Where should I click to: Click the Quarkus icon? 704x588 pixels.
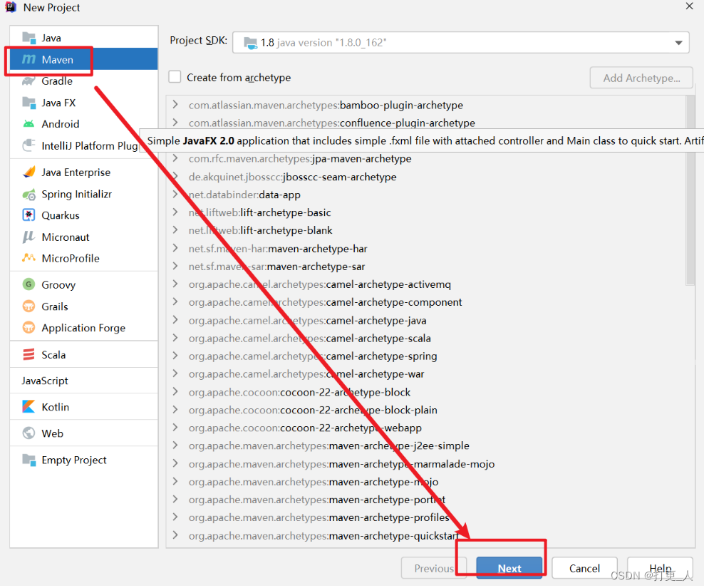pyautogui.click(x=29, y=215)
